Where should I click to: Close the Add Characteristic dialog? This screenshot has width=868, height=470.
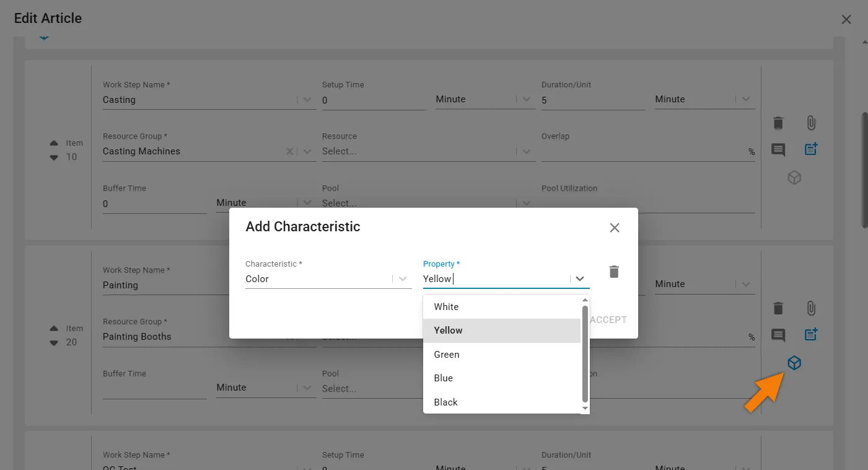coord(615,228)
